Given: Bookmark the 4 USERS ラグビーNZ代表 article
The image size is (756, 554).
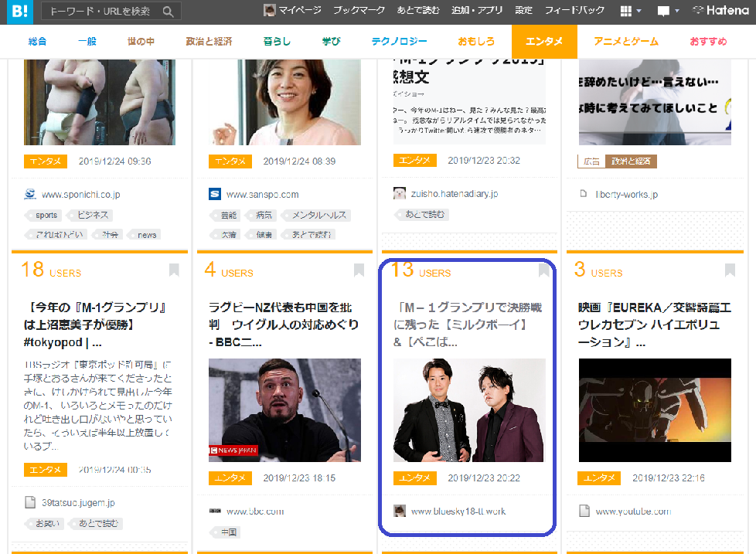Looking at the screenshot, I should pyautogui.click(x=359, y=270).
